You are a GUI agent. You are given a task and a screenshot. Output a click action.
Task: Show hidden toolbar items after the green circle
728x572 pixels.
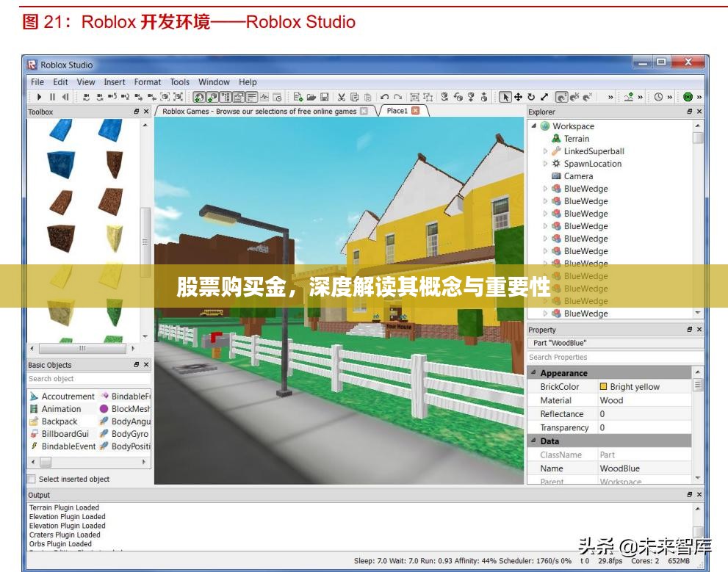coord(699,97)
